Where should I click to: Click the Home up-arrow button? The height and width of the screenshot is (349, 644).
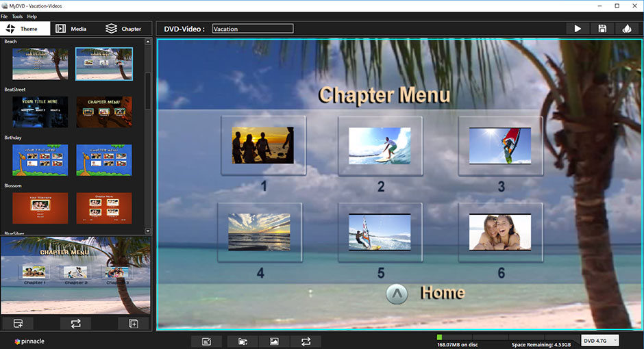pos(397,294)
